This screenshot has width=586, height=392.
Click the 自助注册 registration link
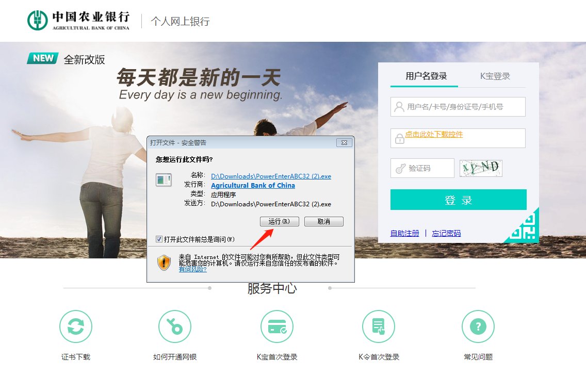404,233
